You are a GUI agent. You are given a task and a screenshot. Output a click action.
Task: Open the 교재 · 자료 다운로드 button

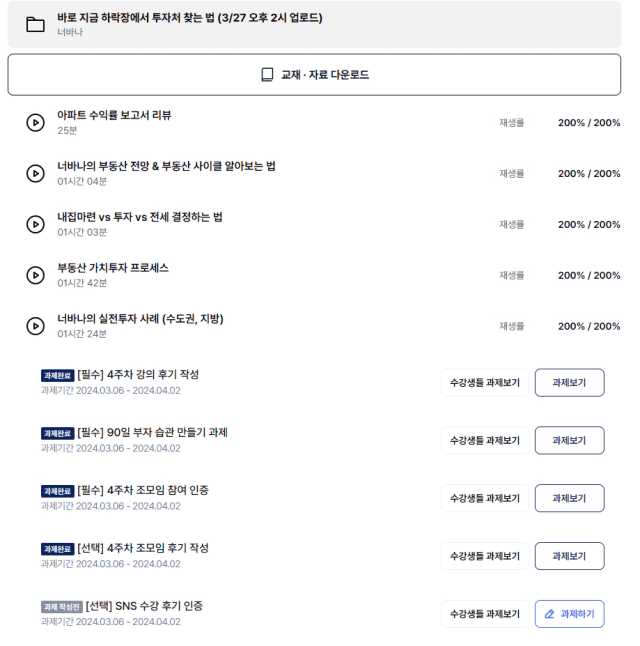coord(314,75)
